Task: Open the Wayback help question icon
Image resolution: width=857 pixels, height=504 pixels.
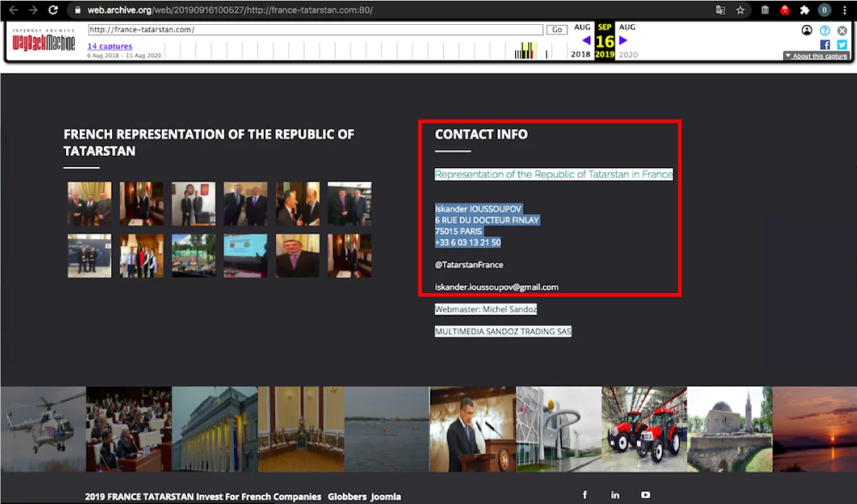Action: pyautogui.click(x=824, y=30)
